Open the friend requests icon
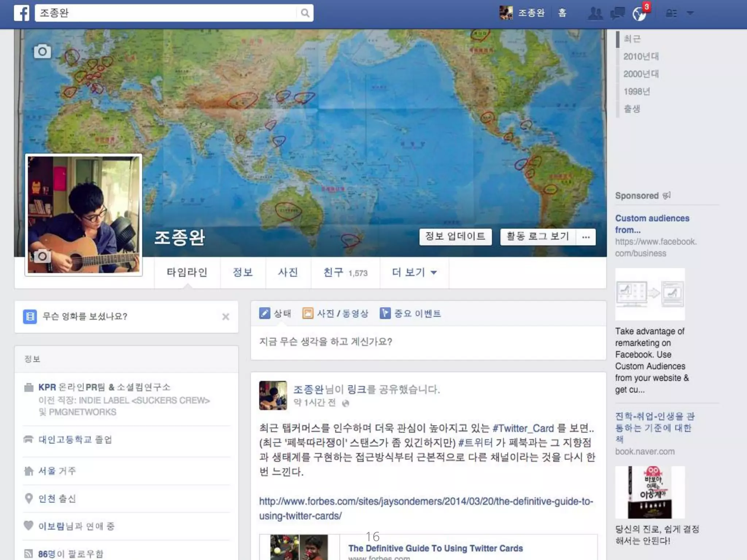Viewport: 747px width, 560px height. pos(595,13)
